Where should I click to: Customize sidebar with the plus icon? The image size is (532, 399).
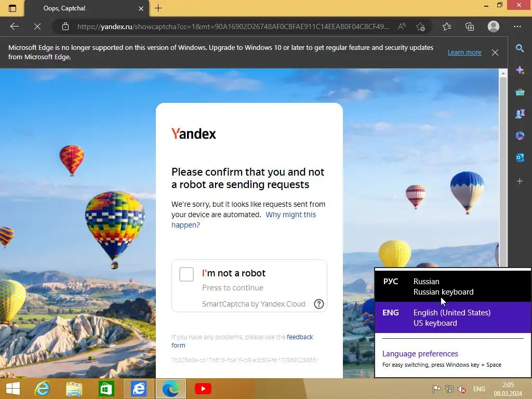pyautogui.click(x=520, y=181)
